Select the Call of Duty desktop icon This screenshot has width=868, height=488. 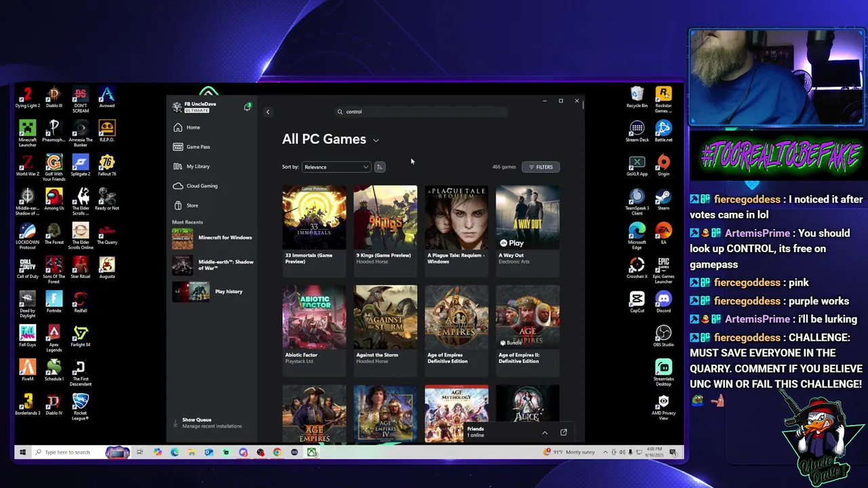click(27, 268)
